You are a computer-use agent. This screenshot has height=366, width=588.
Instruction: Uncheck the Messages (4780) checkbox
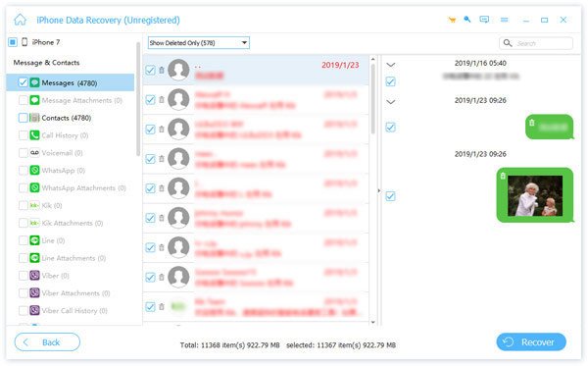(x=23, y=82)
